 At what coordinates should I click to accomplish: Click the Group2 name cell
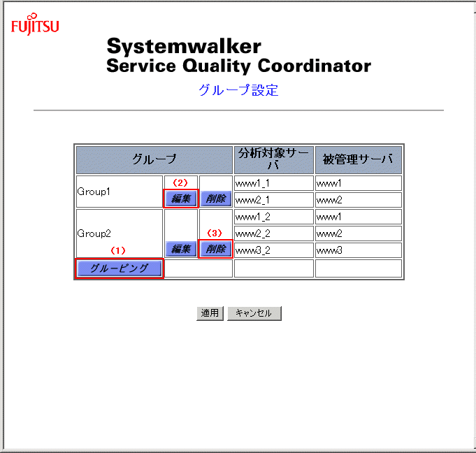pos(119,233)
